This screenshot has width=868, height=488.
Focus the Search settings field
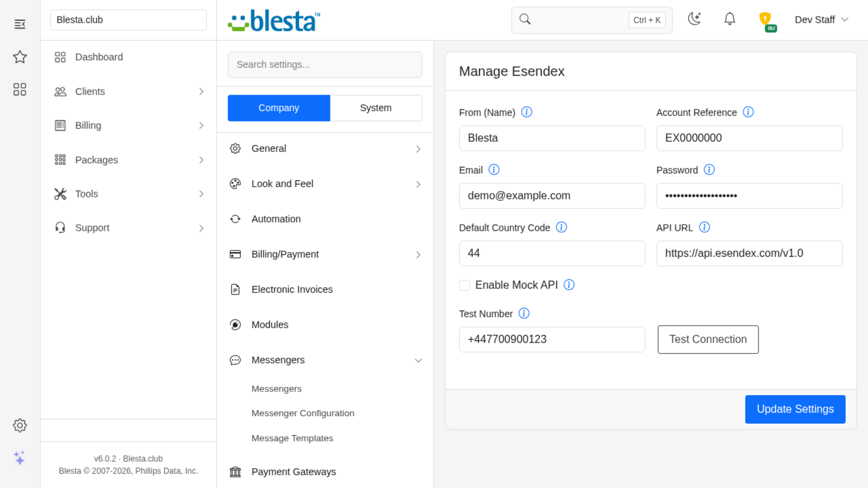pyautogui.click(x=325, y=65)
